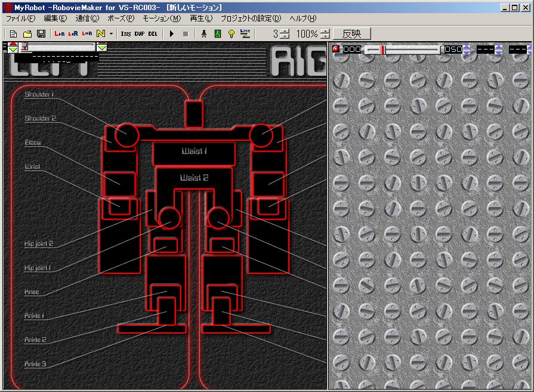Screen dimensions: 534x392
Task: Increase the toolbar value 3 with its up arrow
Action: point(286,32)
